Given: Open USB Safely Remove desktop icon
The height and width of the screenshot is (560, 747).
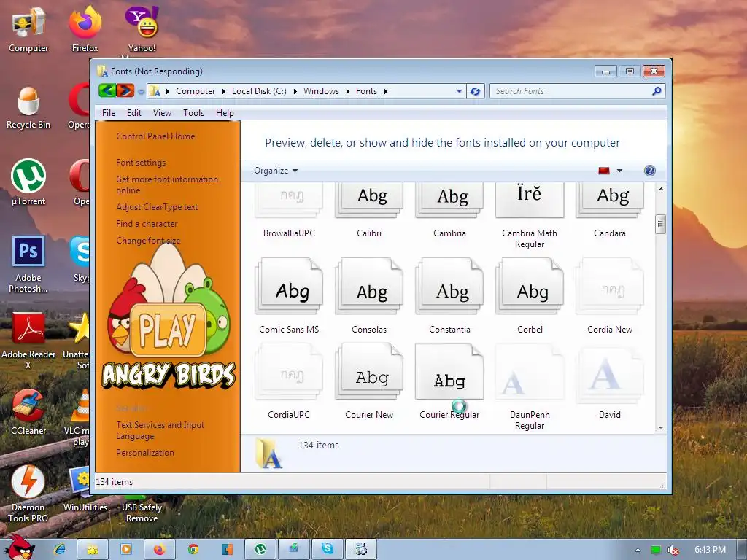Looking at the screenshot, I should (142, 510).
